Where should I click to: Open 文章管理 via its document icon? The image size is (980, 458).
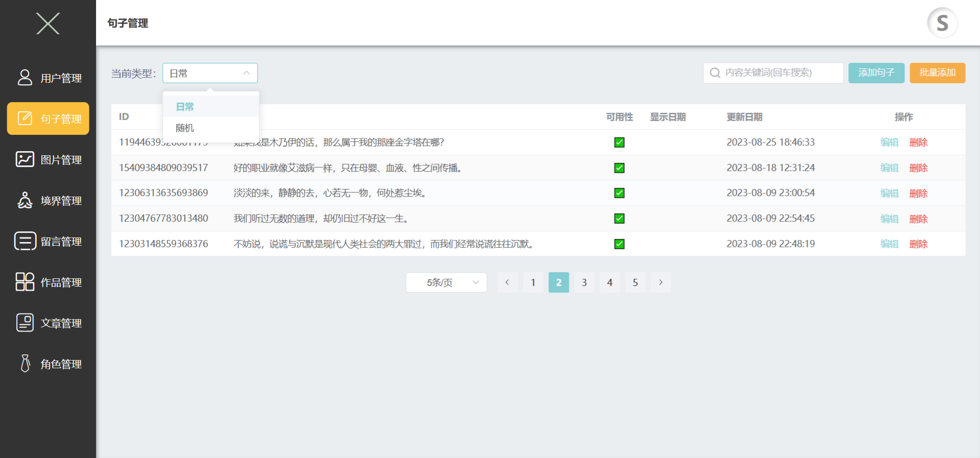click(x=25, y=323)
